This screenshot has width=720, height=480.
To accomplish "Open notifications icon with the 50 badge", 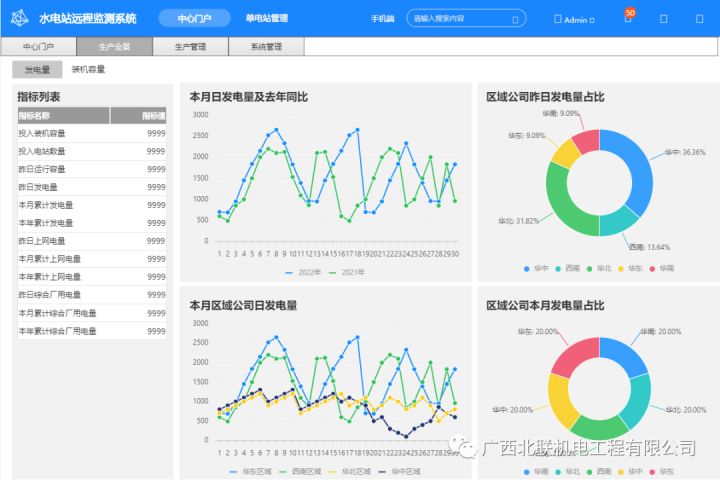I will coord(628,18).
